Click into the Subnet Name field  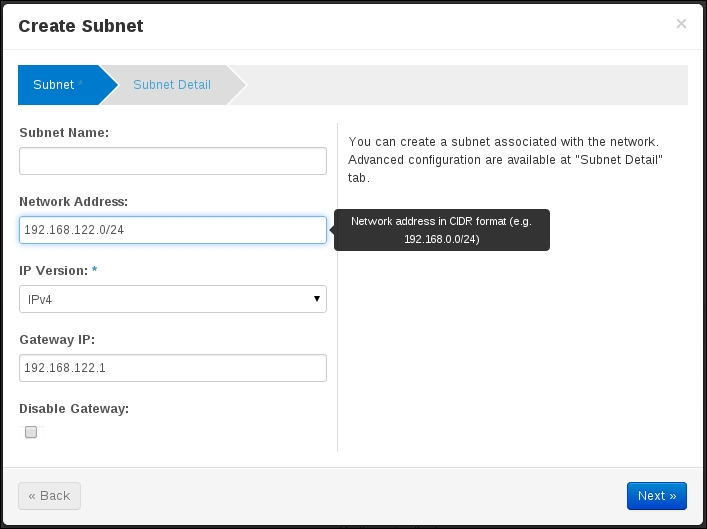pyautogui.click(x=173, y=161)
